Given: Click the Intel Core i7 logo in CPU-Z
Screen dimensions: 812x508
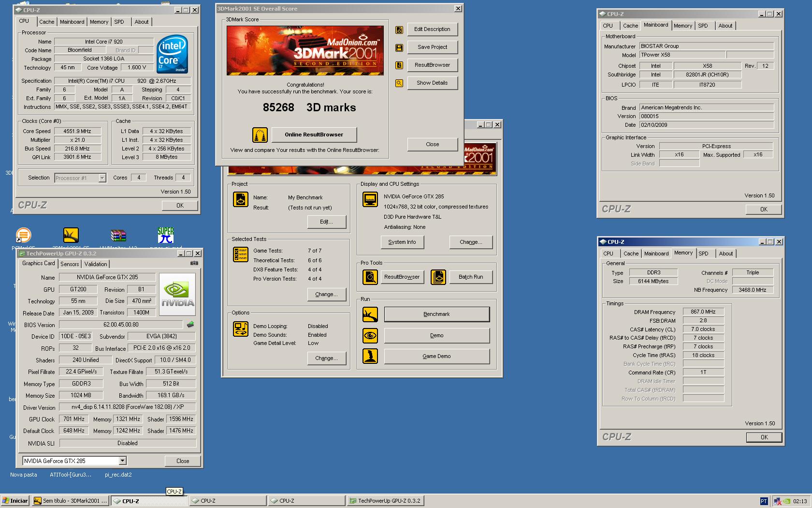Looking at the screenshot, I should tap(172, 54).
